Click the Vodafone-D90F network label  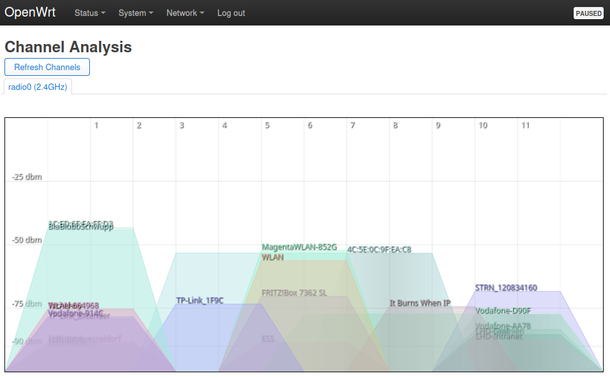503,311
